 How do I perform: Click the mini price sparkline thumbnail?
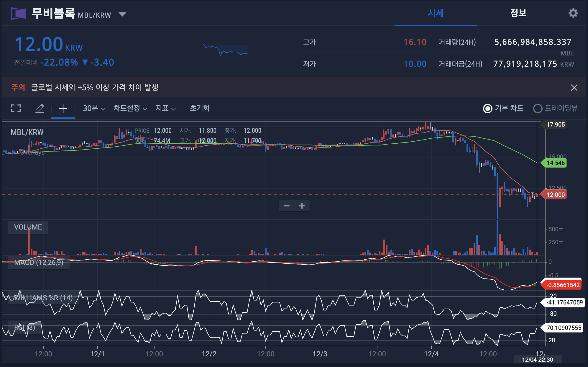pos(226,50)
